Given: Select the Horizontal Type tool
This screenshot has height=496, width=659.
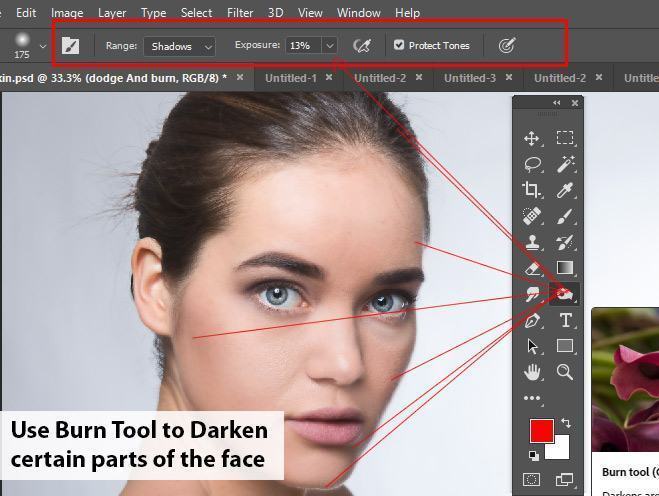Looking at the screenshot, I should (x=565, y=320).
